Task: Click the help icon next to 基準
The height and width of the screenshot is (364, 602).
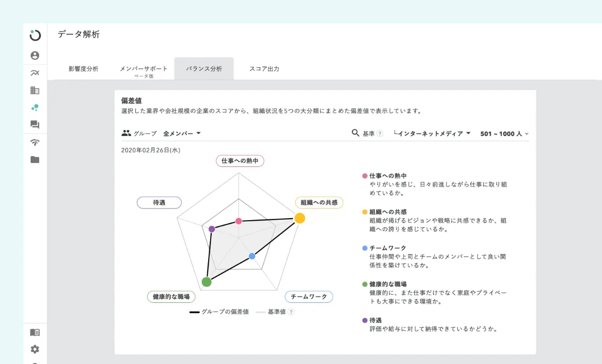Action: (x=380, y=134)
